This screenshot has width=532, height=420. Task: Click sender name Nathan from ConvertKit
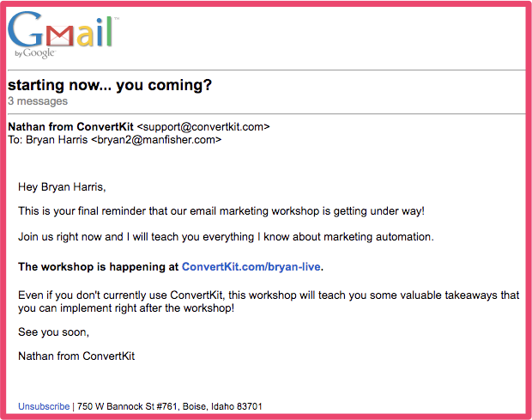pos(70,126)
